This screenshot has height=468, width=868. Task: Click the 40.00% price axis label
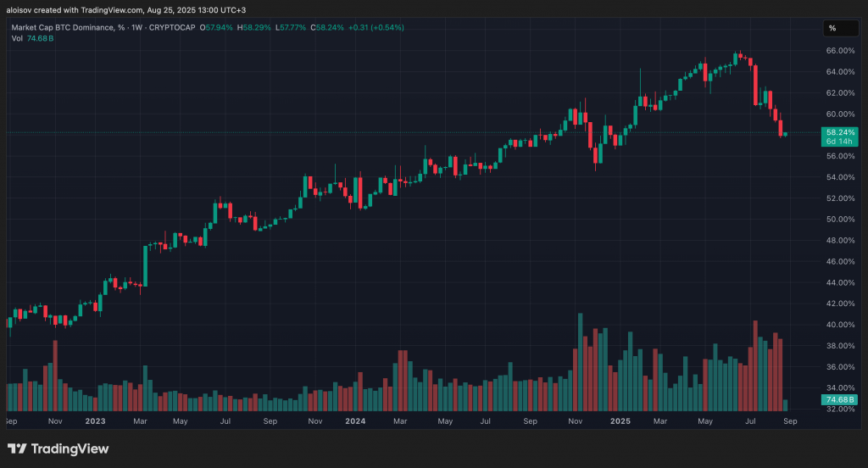[x=840, y=324]
